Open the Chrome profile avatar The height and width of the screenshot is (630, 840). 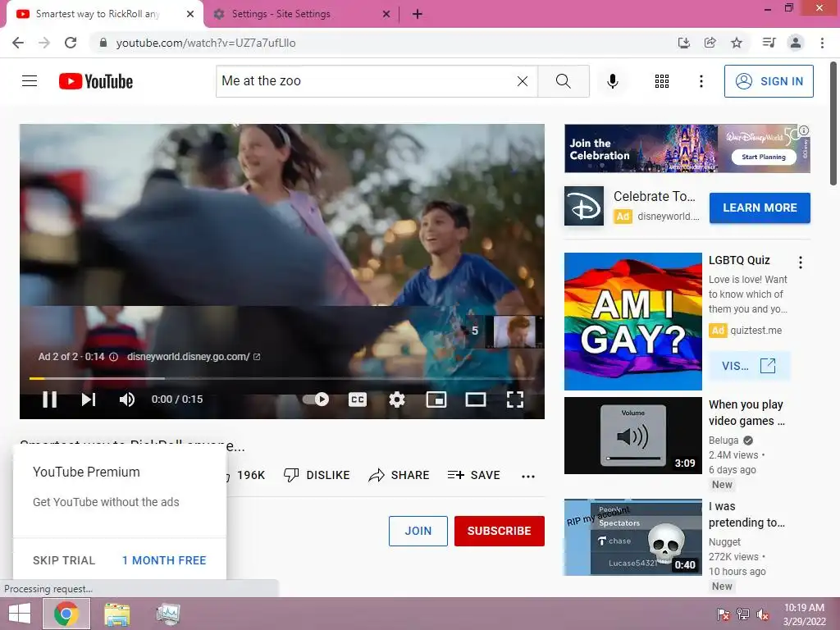[x=796, y=43]
